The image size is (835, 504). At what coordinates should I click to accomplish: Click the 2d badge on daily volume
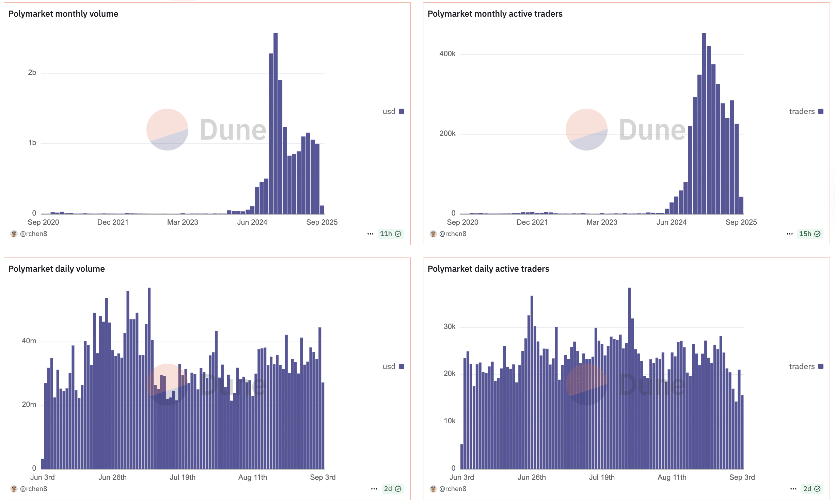click(392, 489)
